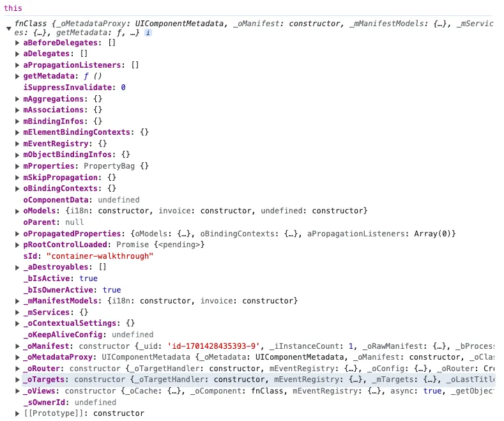Expand mProperties PropertyBag

17,166
